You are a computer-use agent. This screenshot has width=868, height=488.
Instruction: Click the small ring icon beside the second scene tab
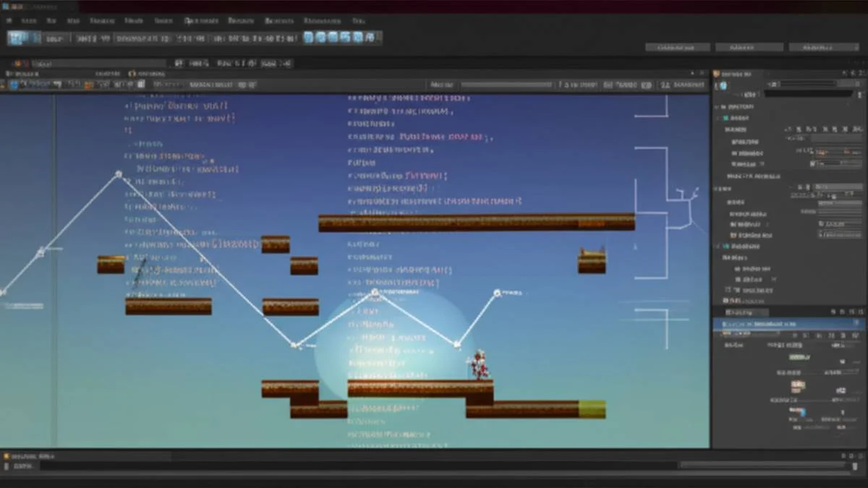pos(132,74)
